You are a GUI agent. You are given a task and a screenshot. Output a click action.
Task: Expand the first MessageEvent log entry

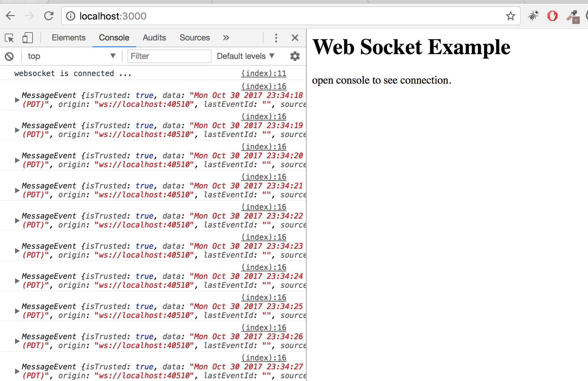pyautogui.click(x=16, y=100)
